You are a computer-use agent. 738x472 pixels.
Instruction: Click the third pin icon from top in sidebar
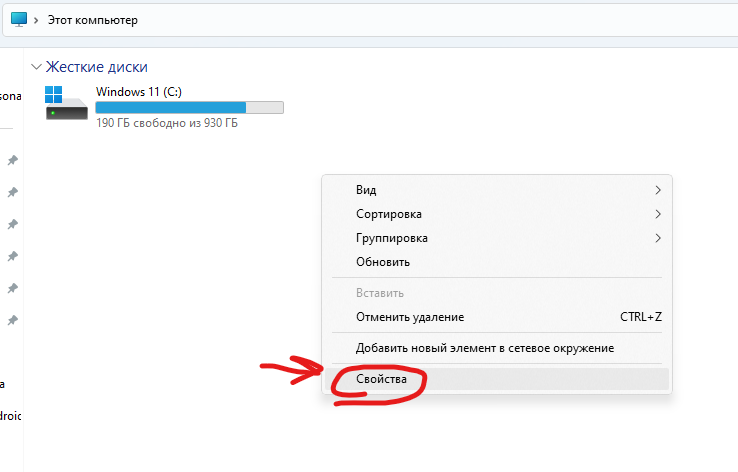point(12,224)
